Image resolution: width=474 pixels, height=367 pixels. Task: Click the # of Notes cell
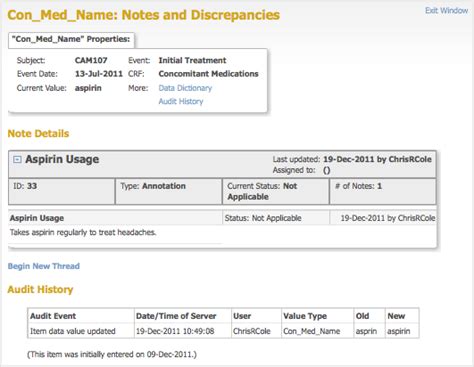(383, 191)
